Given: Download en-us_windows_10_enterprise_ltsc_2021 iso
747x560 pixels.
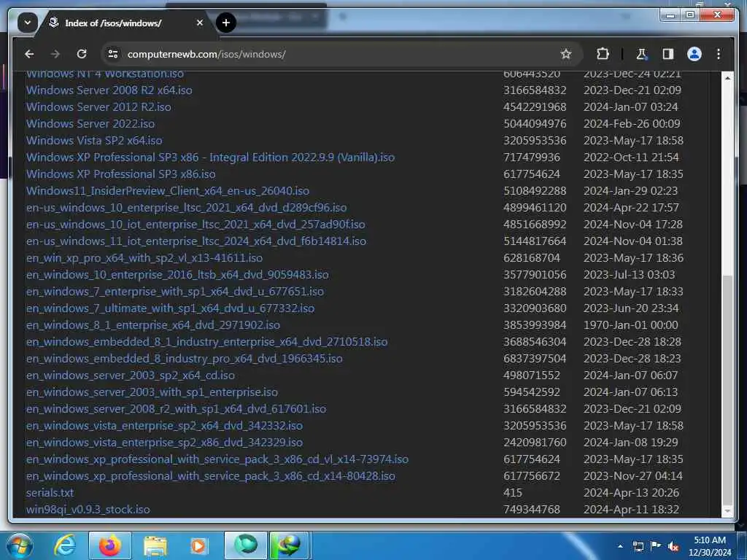Looking at the screenshot, I should click(186, 208).
